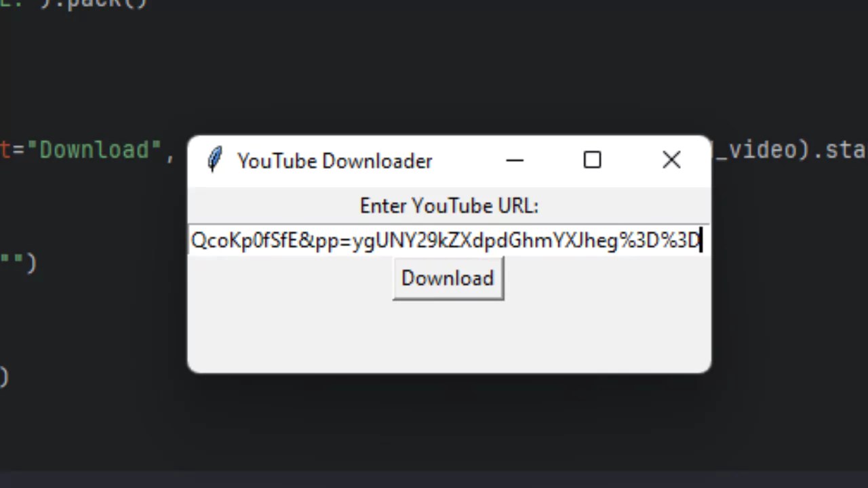Click the 'YouTube Downloader' title bar text
This screenshot has width=868, height=488.
(334, 161)
